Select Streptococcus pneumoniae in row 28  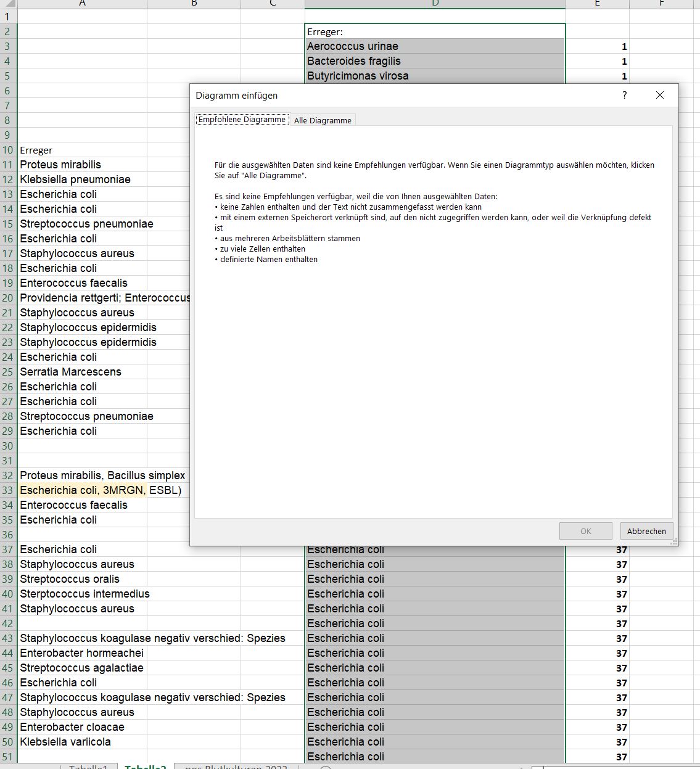[82, 416]
